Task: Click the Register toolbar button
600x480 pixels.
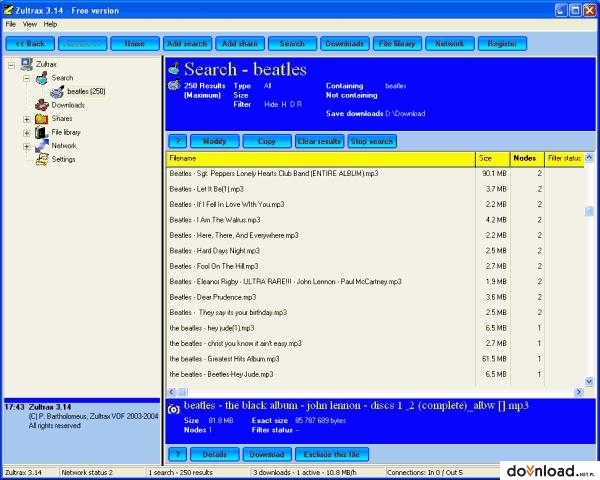Action: [502, 44]
